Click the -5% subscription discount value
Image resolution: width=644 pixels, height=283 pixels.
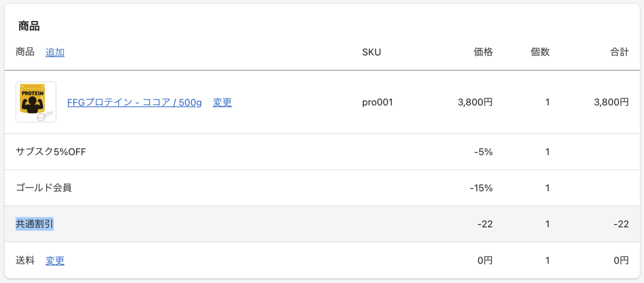483,152
